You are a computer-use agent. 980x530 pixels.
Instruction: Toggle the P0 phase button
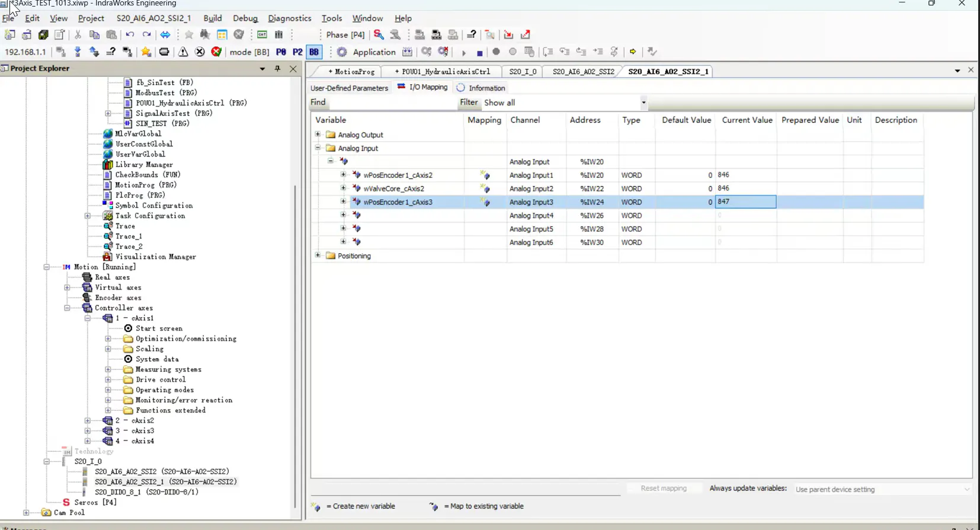click(x=281, y=52)
